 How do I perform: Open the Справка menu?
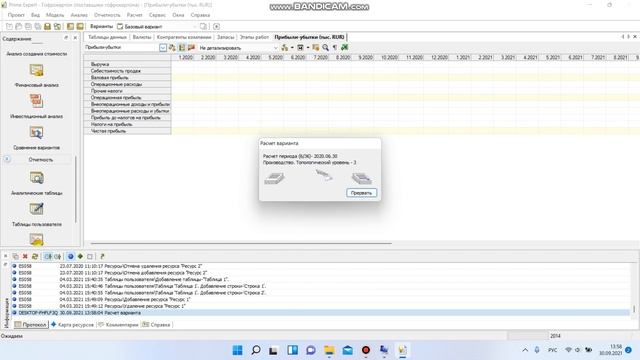pyautogui.click(x=200, y=15)
